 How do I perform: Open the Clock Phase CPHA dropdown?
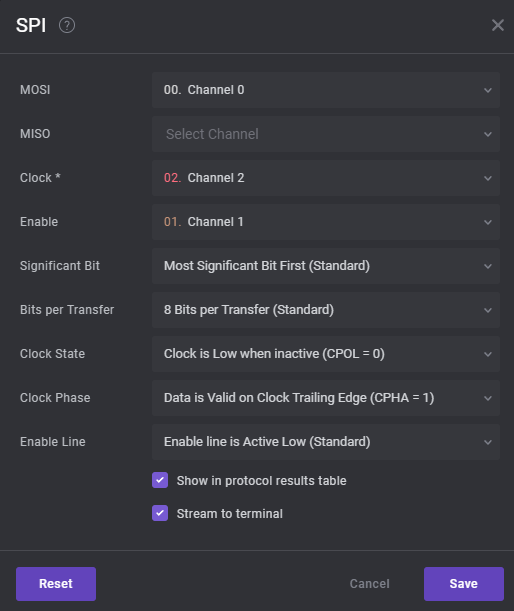point(326,398)
